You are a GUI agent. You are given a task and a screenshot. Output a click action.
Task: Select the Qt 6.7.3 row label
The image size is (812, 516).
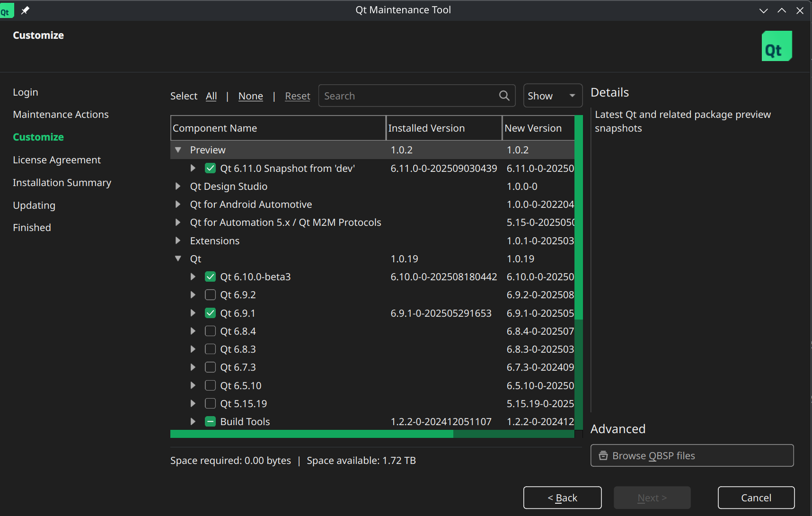coord(238,367)
